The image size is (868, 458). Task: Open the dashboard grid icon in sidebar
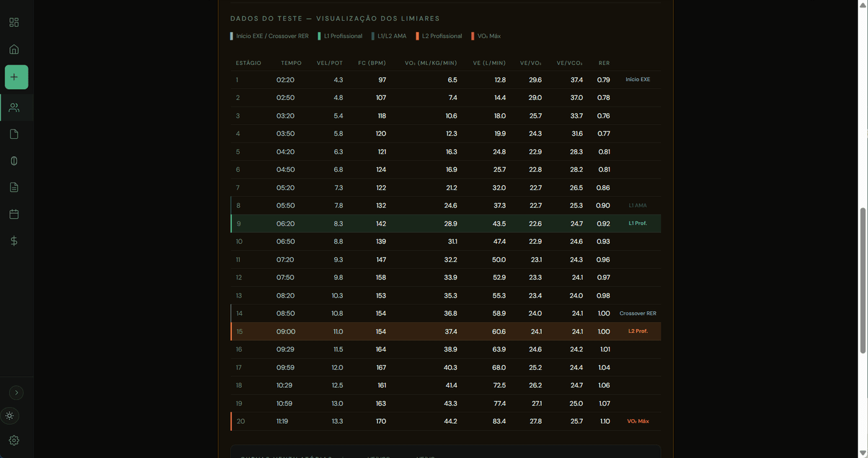pos(14,22)
